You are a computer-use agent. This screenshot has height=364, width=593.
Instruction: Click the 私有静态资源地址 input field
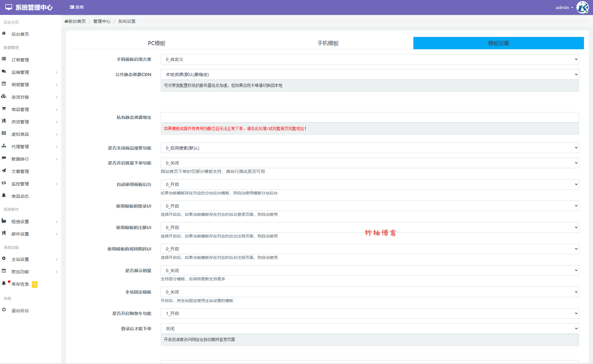pos(370,117)
